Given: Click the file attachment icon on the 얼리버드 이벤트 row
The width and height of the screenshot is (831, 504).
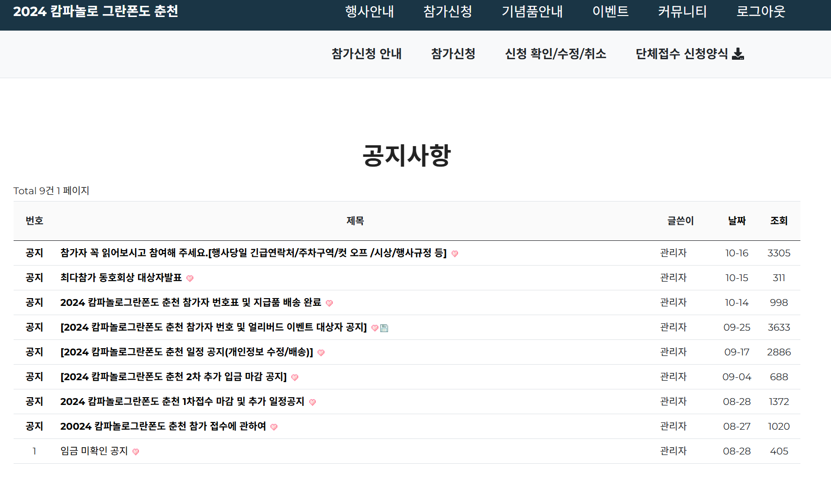Looking at the screenshot, I should (x=384, y=328).
